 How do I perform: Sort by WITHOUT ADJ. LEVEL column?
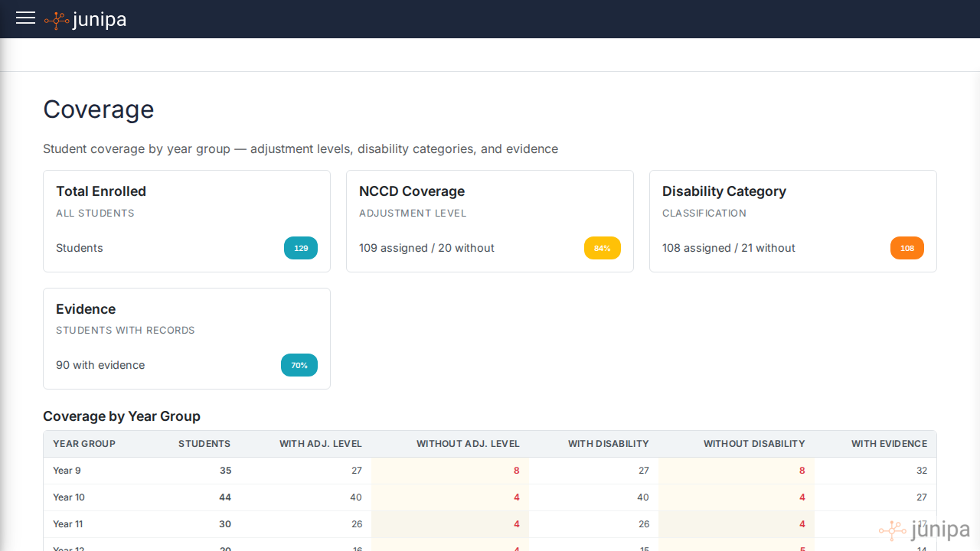click(x=468, y=444)
